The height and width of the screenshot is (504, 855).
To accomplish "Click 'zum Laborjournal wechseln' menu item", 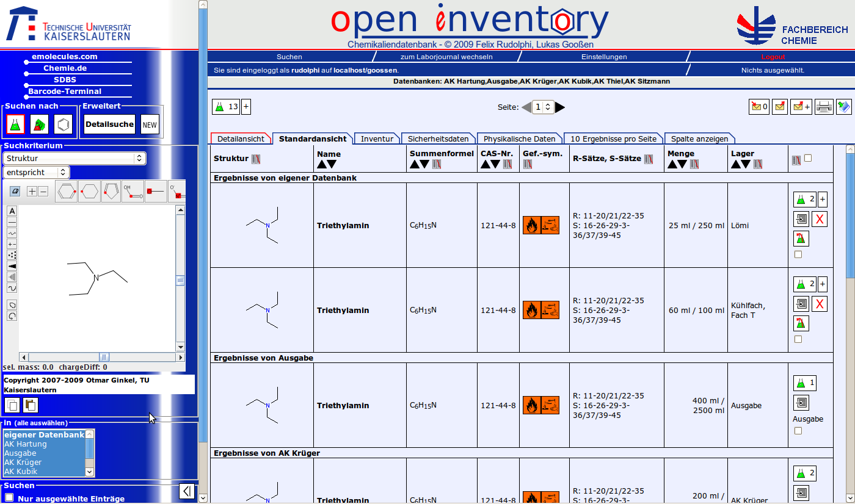I will (446, 57).
